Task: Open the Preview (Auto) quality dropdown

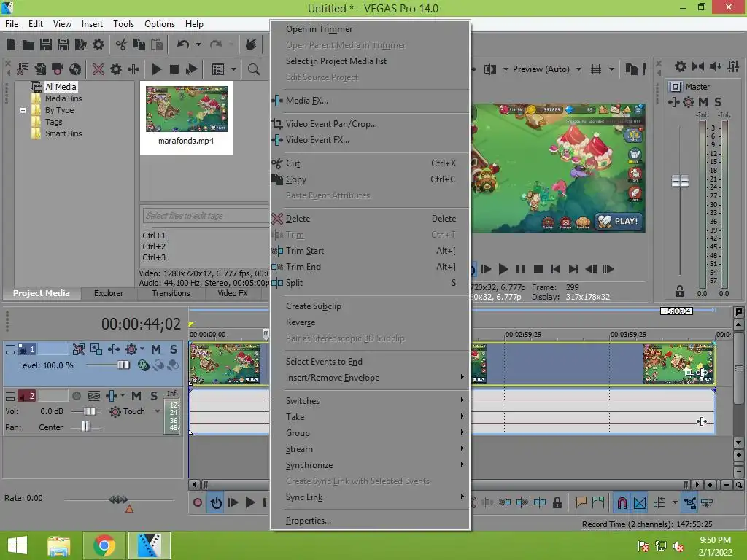Action: click(578, 69)
